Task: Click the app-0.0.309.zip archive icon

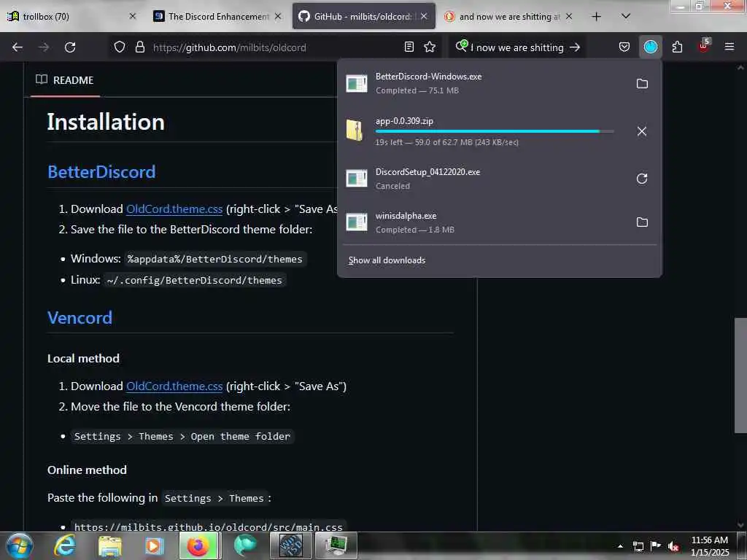Action: tap(355, 131)
